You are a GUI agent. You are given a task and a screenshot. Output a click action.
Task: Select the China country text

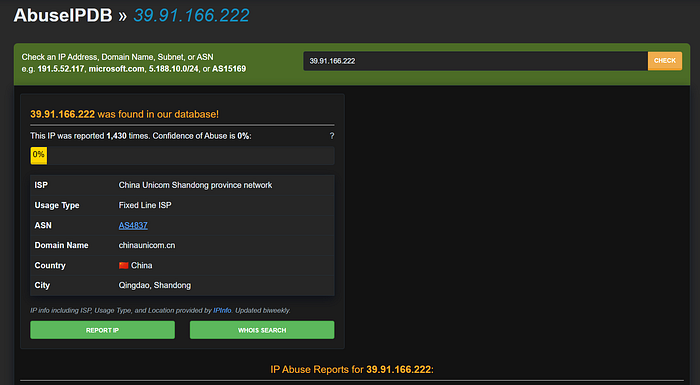pyautogui.click(x=142, y=265)
